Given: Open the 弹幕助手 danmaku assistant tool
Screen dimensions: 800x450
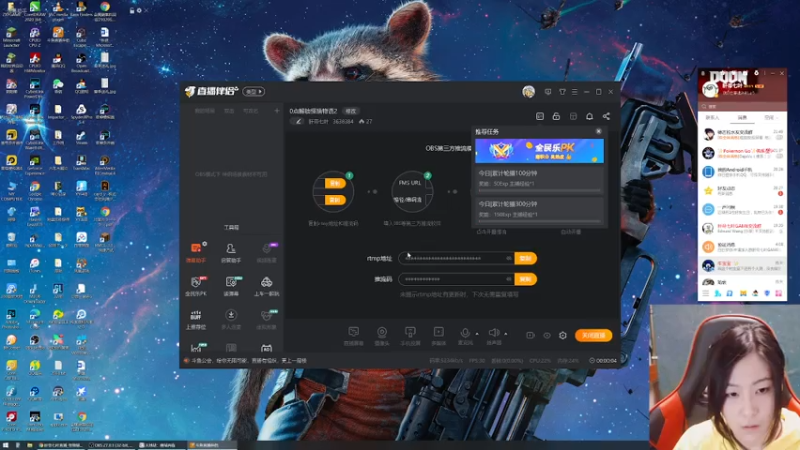Looking at the screenshot, I should (x=196, y=252).
